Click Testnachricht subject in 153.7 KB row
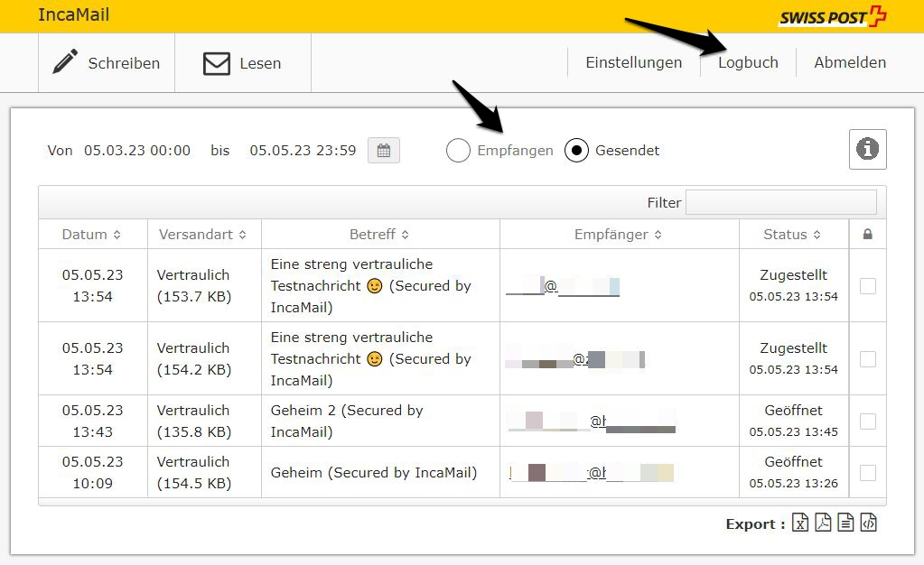Viewport: 924px width, 565px height. pyautogui.click(x=370, y=286)
